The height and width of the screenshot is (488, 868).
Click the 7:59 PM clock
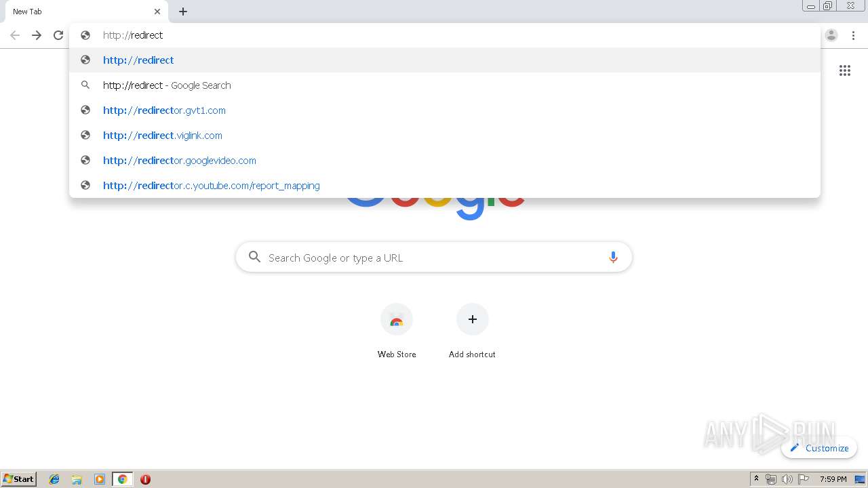(833, 479)
